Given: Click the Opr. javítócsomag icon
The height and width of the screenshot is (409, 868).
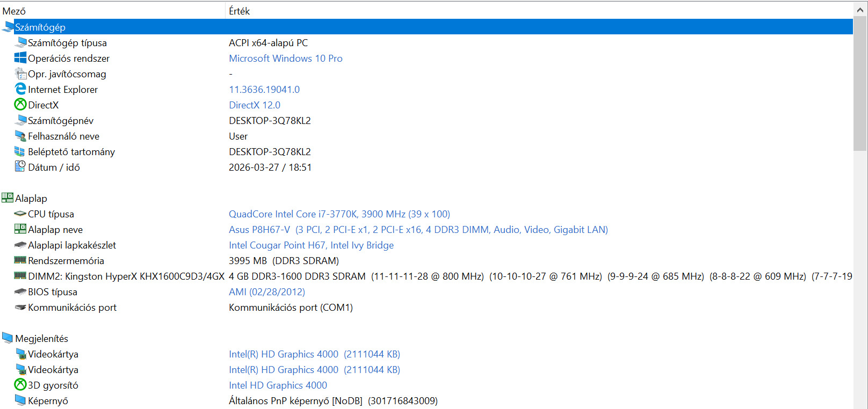Looking at the screenshot, I should (20, 74).
